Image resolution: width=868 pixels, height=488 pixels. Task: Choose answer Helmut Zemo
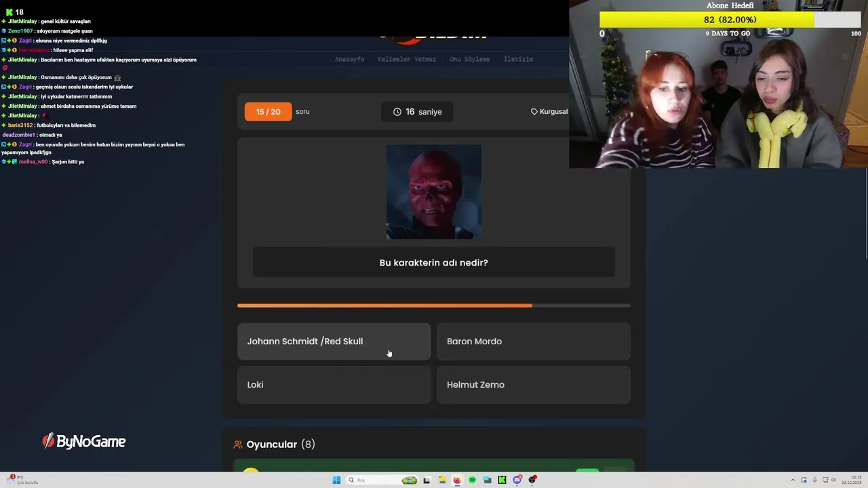534,384
